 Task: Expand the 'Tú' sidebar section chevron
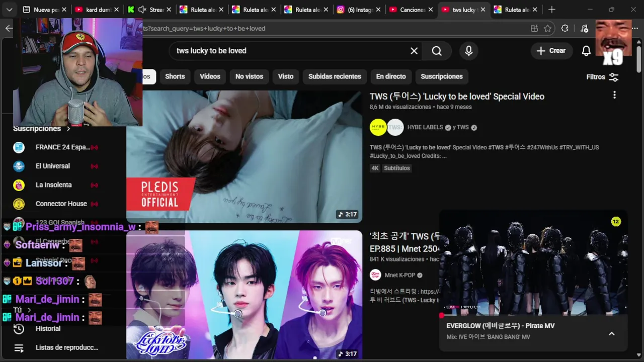29,310
